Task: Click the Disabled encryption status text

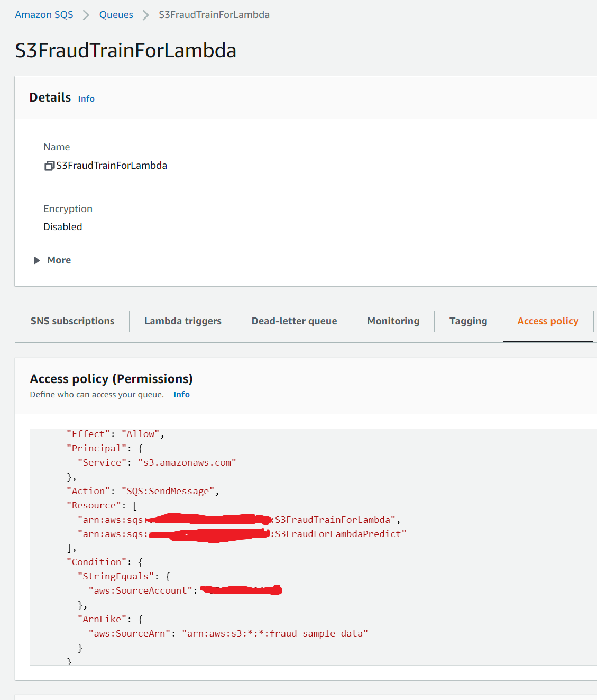Action: pyautogui.click(x=63, y=227)
